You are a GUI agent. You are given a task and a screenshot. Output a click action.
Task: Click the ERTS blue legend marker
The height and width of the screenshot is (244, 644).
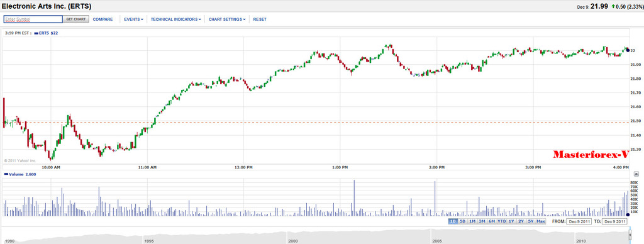[36, 33]
